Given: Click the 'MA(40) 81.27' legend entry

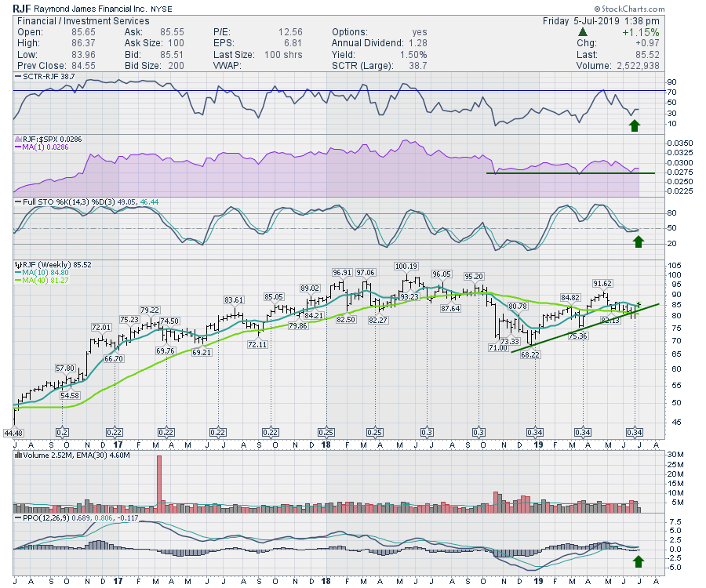Looking at the screenshot, I should (42, 280).
